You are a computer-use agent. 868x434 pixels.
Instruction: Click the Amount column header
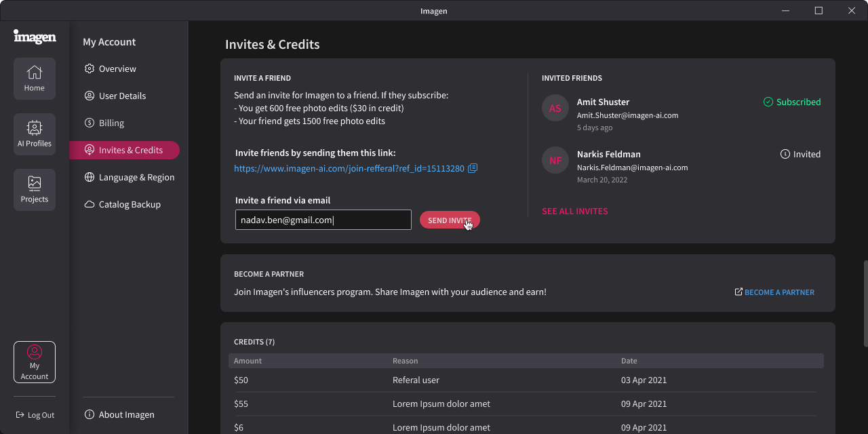[248, 361]
